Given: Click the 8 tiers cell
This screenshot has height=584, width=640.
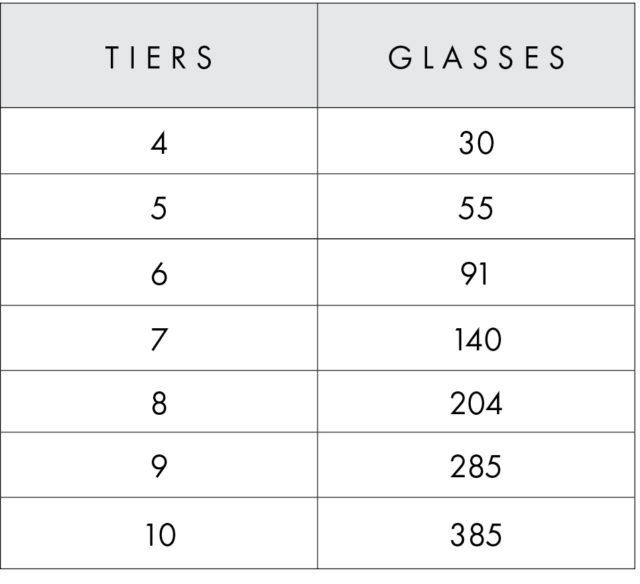Looking at the screenshot, I should [159, 403].
